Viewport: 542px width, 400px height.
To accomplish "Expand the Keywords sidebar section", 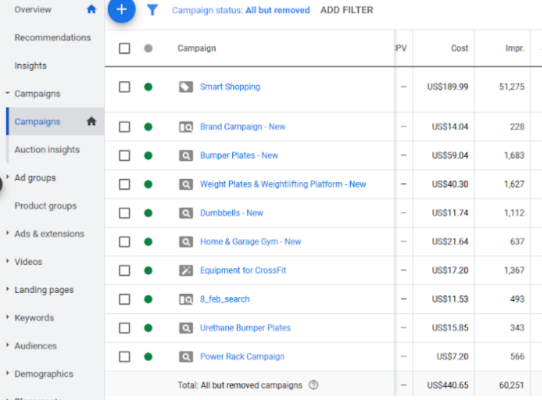I will click(7, 317).
